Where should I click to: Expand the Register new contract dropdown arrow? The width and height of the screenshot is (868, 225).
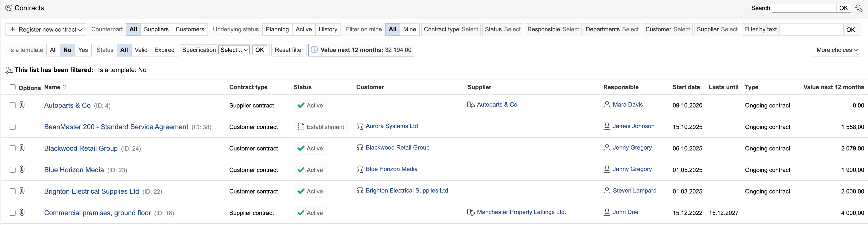[x=80, y=30]
